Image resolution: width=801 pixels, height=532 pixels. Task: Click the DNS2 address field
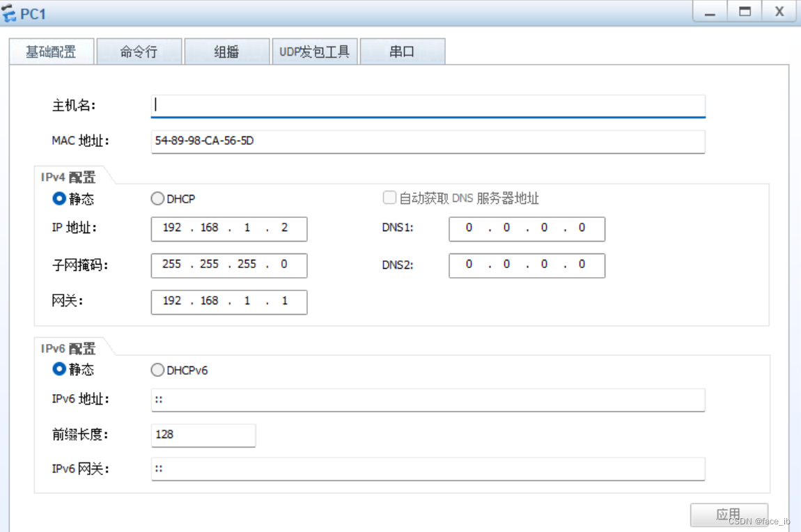527,265
